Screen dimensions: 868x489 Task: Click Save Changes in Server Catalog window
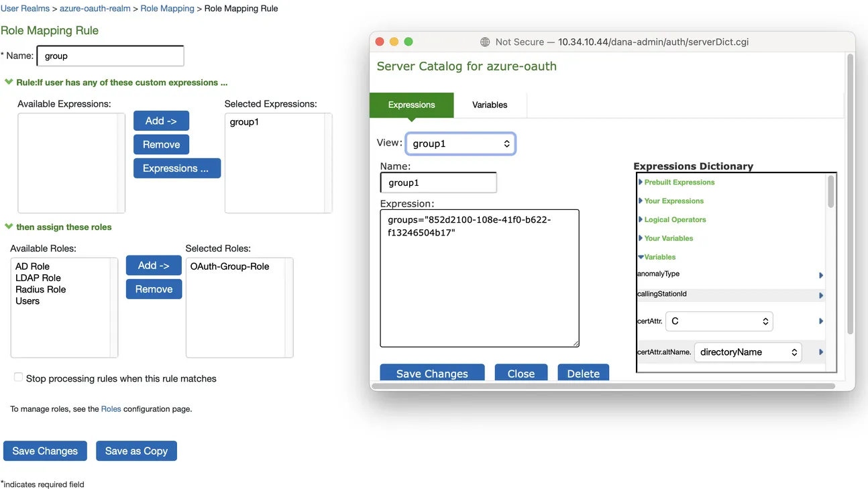[432, 373]
